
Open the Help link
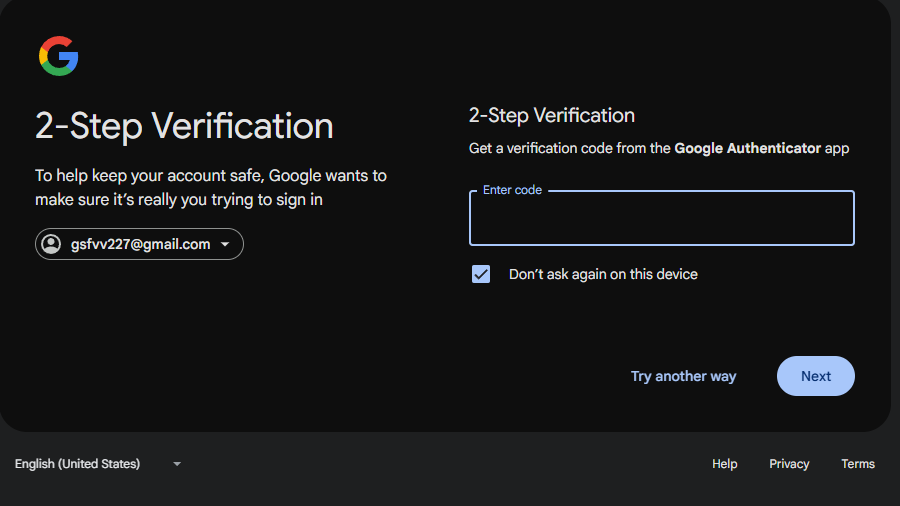(725, 464)
